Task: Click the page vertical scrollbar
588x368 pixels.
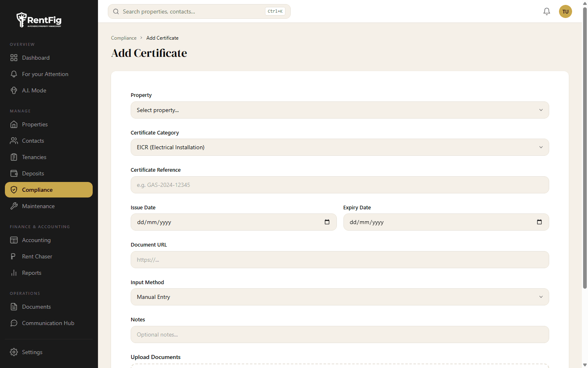Action: pos(585,147)
